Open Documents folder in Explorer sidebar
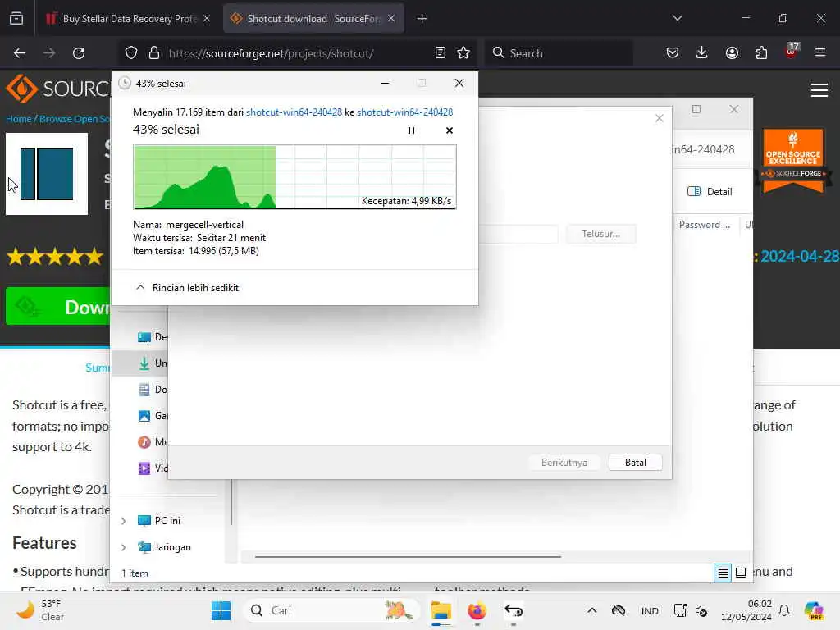This screenshot has width=840, height=630. click(152, 390)
